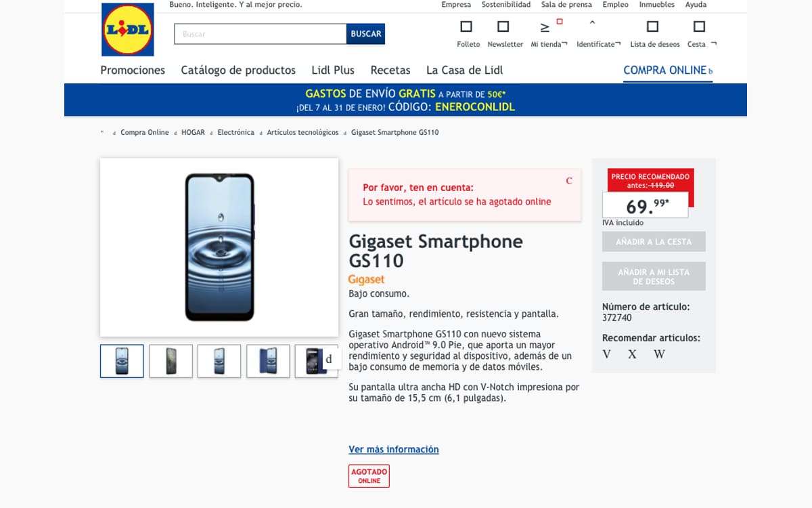Click the Lidl logo
812x508 pixels.
[x=127, y=30]
